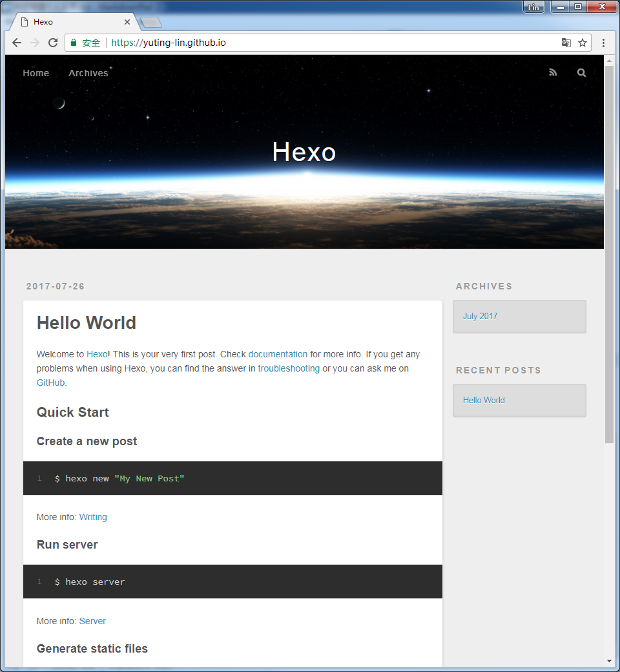Image resolution: width=620 pixels, height=672 pixels.
Task: Click the Lin profile button in the title bar
Action: pos(533,7)
